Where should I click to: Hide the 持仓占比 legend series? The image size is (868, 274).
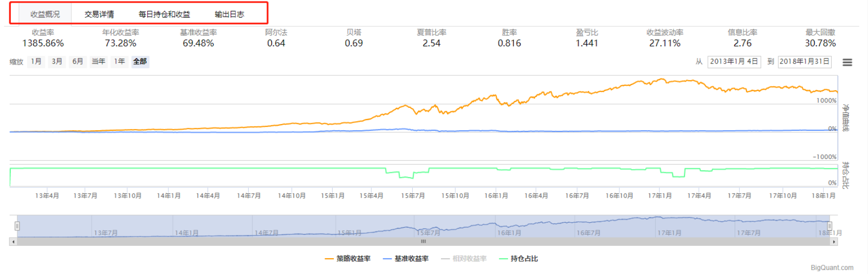(518, 259)
